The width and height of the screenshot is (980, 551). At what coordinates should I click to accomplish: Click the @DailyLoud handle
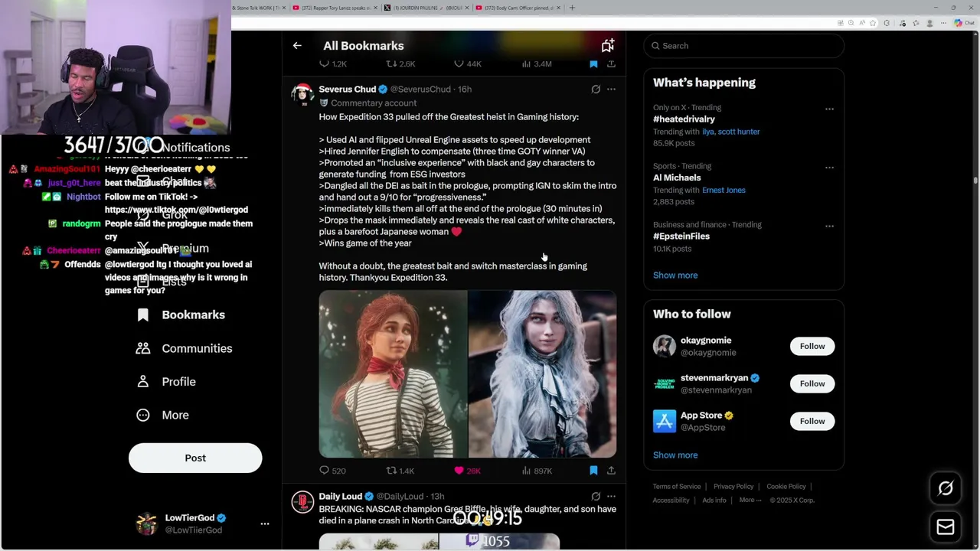(400, 497)
